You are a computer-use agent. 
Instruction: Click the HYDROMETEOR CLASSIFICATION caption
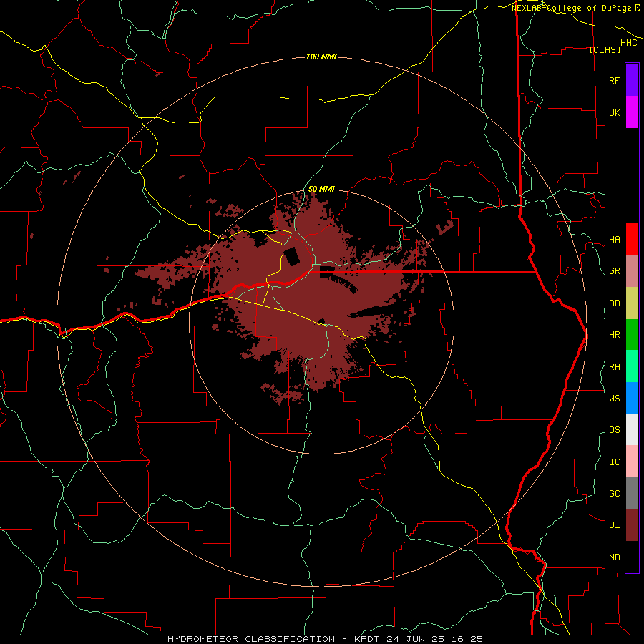tap(251, 639)
